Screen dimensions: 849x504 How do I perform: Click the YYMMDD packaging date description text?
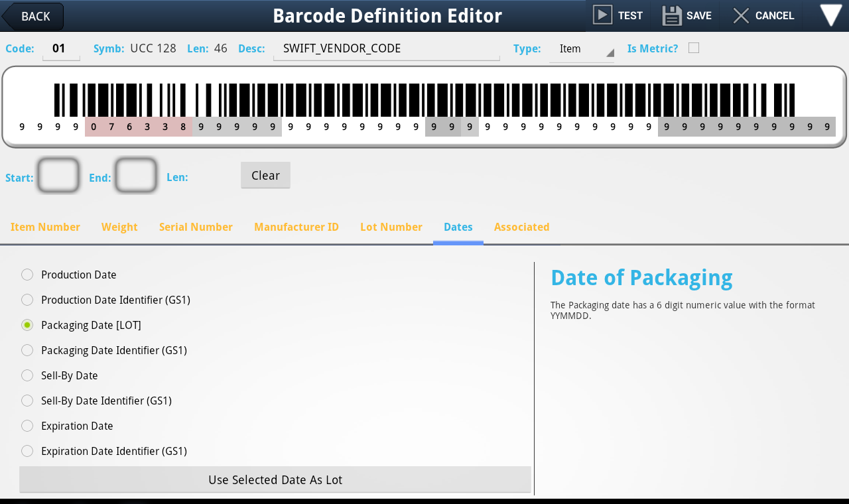683,310
